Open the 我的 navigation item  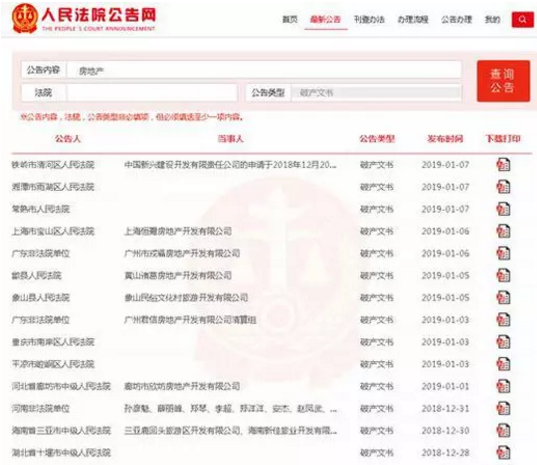(x=492, y=20)
